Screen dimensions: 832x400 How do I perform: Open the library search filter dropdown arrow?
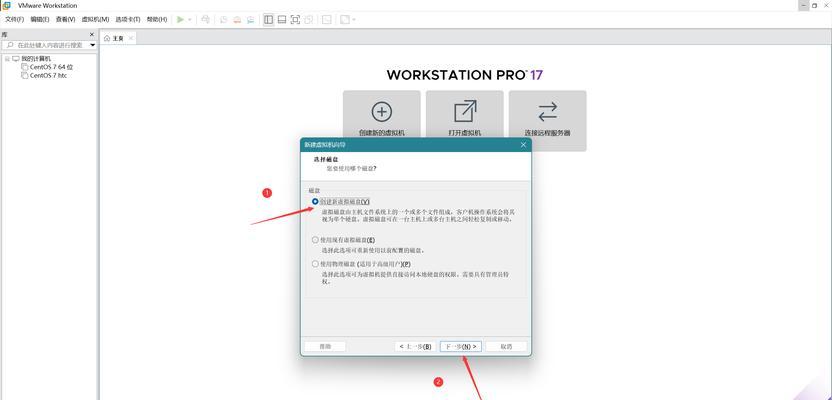coord(93,45)
